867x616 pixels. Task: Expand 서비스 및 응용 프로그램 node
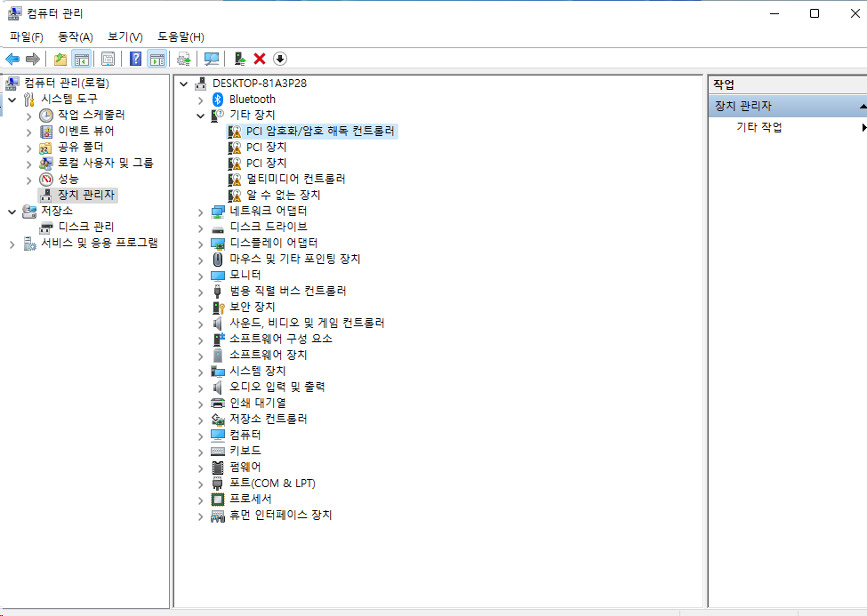[x=12, y=244]
